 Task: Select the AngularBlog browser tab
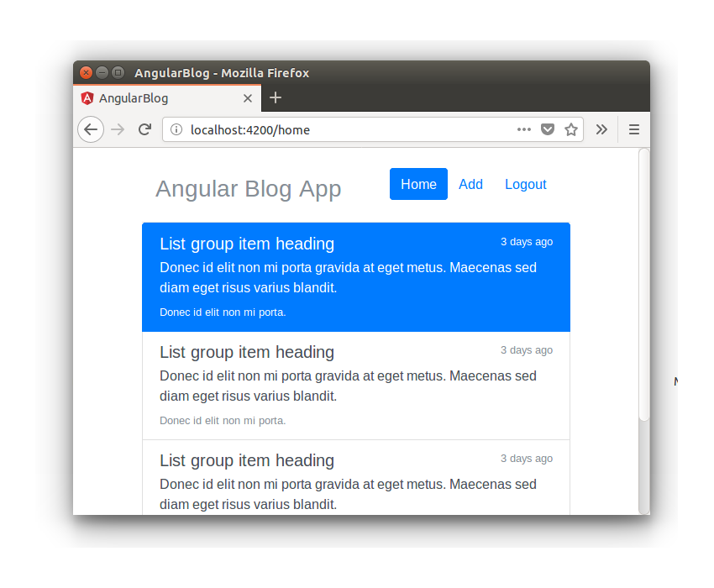167,98
